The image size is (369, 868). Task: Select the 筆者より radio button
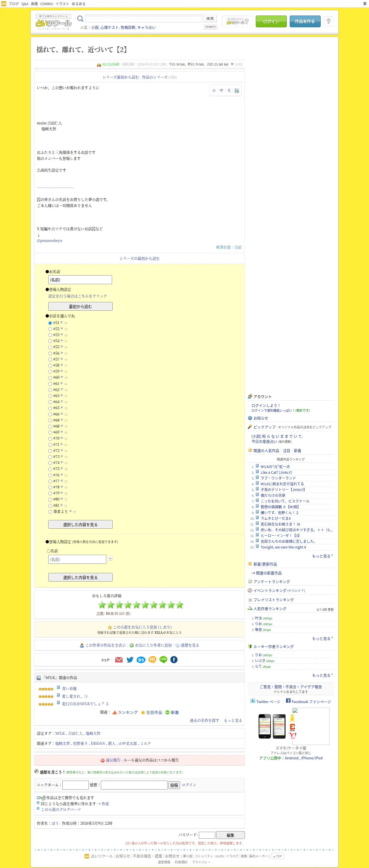(50, 512)
